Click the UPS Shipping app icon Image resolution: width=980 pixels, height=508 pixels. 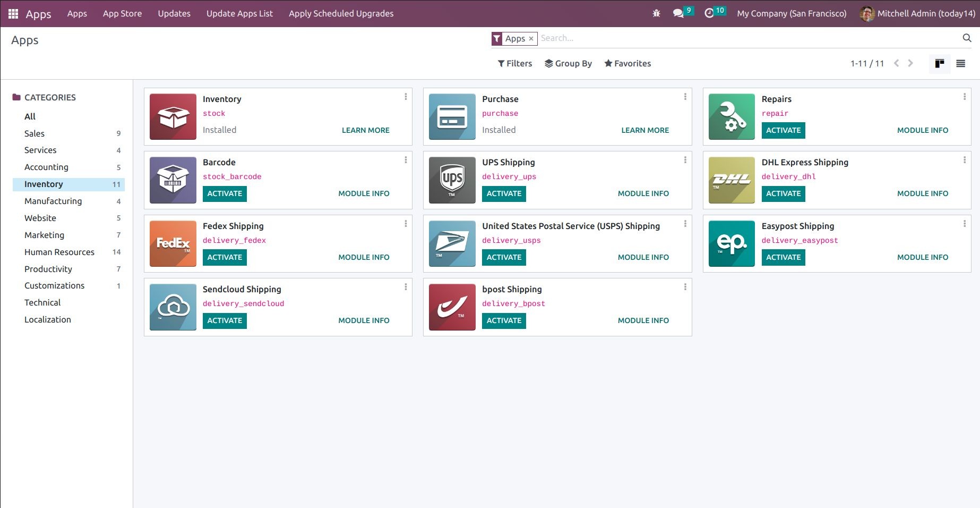[452, 180]
